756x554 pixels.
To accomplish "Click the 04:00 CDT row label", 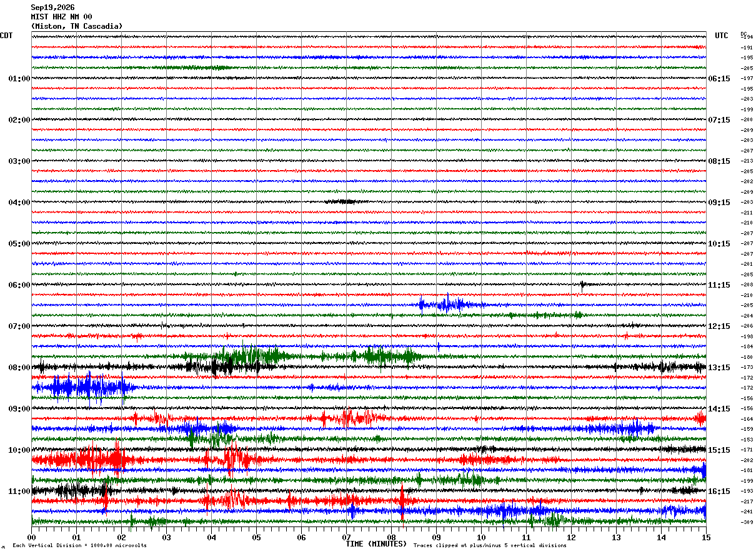I will tap(19, 202).
